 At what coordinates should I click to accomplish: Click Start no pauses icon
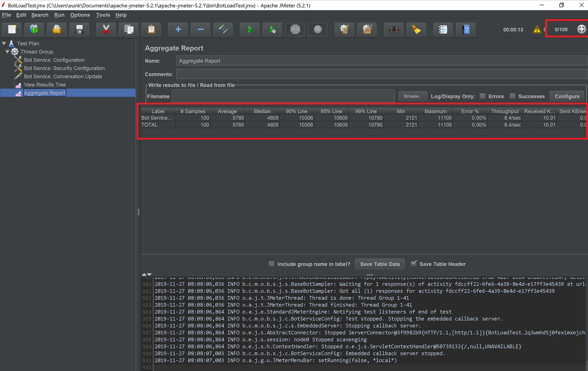click(x=273, y=29)
